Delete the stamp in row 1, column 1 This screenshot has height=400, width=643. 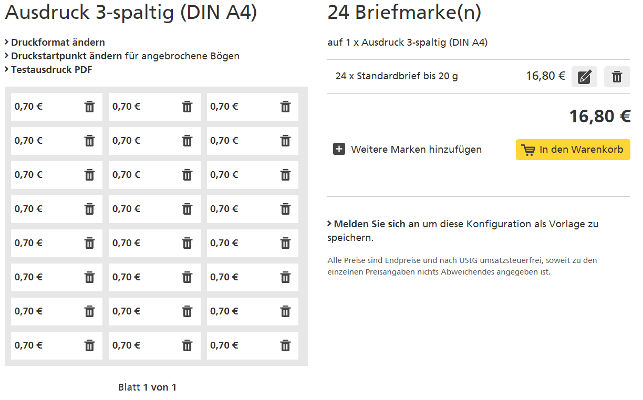tap(89, 107)
